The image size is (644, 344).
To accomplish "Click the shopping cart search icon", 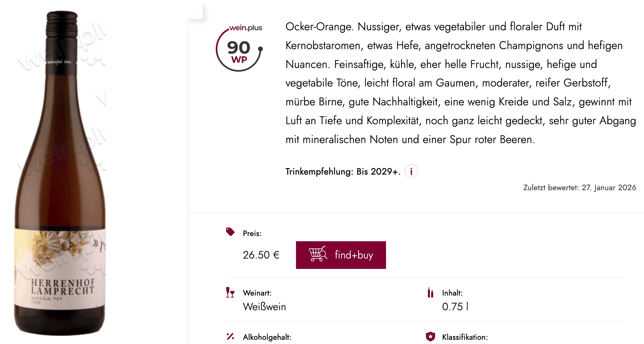I will pos(318,254).
